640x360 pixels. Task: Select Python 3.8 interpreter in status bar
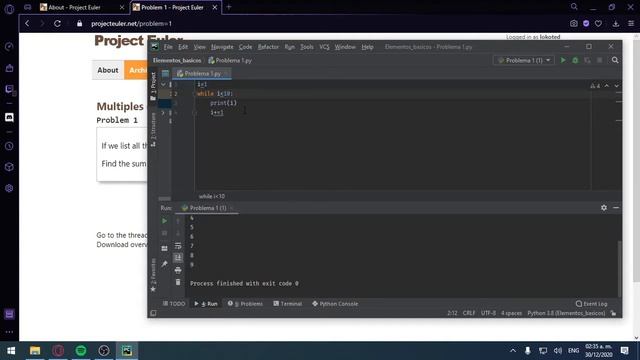566,313
